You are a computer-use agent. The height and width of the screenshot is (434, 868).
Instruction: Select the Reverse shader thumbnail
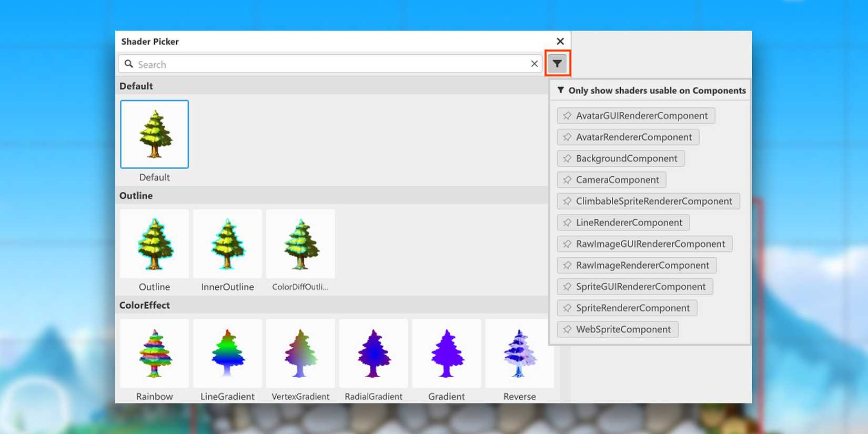click(x=519, y=353)
